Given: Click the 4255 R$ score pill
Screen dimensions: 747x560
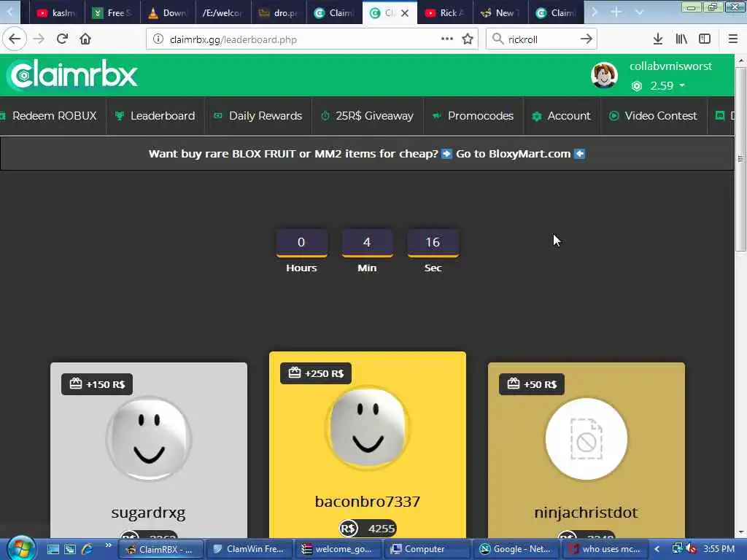Looking at the screenshot, I should [368, 528].
